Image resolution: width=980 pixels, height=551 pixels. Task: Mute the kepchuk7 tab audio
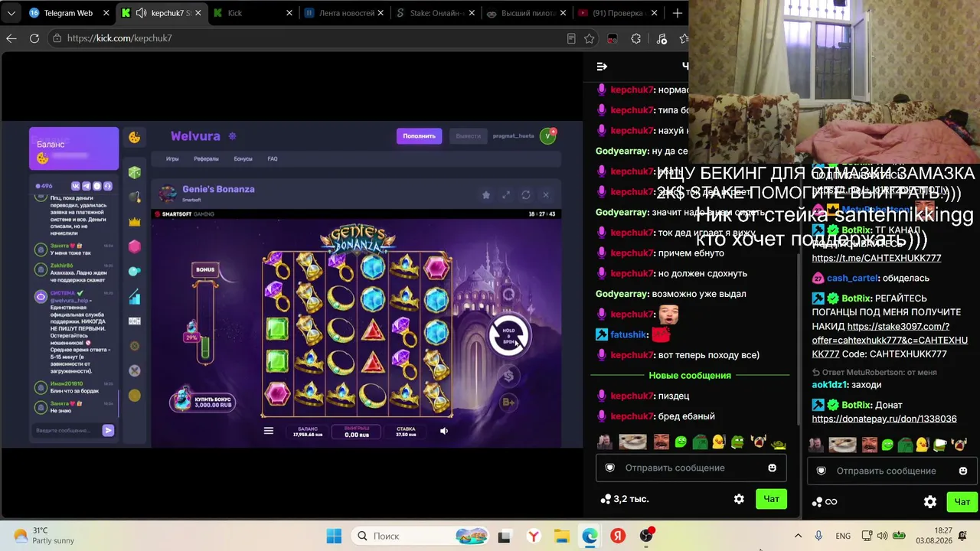(141, 13)
